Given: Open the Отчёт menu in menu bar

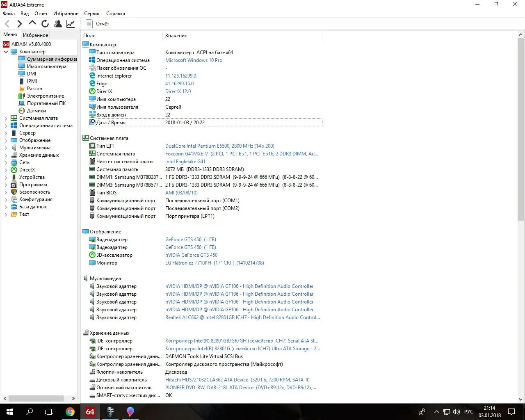Looking at the screenshot, I should tap(41, 14).
